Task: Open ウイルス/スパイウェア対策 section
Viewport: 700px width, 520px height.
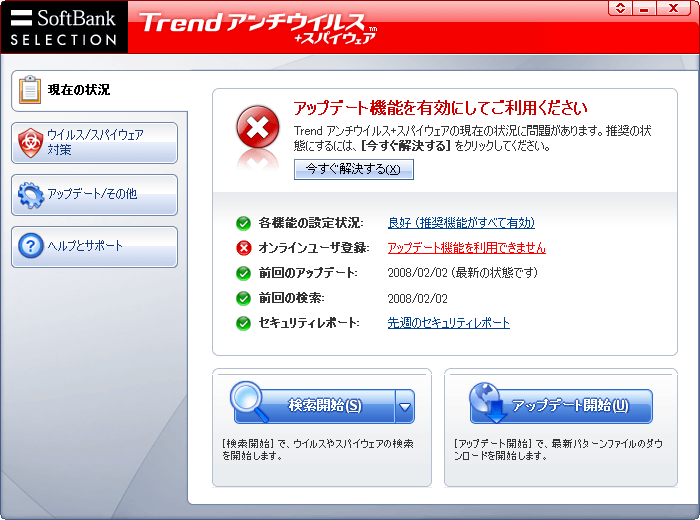Action: [94, 143]
